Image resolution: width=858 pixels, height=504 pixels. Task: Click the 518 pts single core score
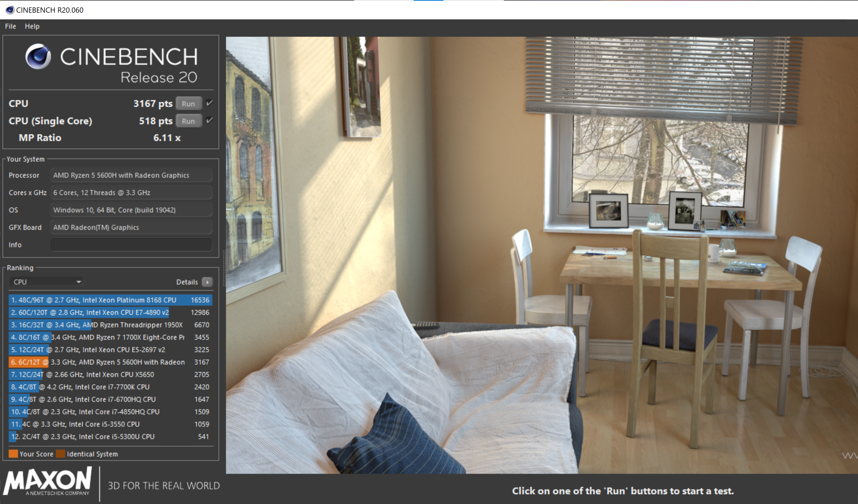pyautogui.click(x=156, y=121)
